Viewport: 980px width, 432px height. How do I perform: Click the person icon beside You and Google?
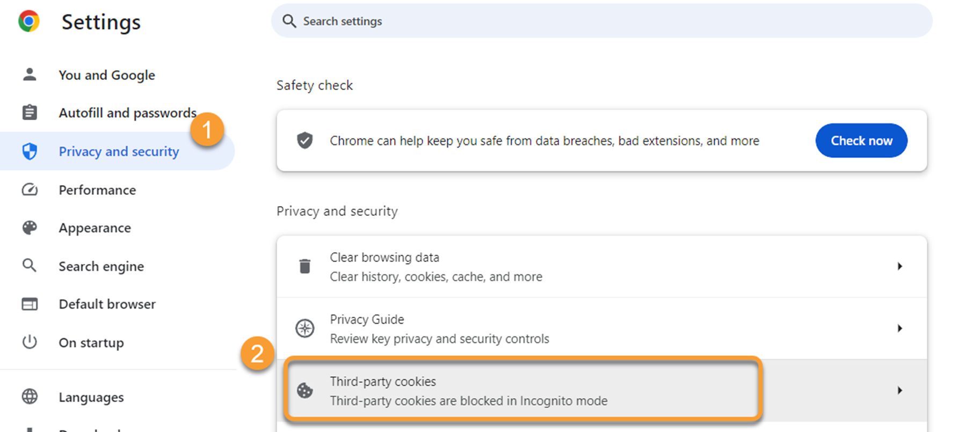point(30,75)
